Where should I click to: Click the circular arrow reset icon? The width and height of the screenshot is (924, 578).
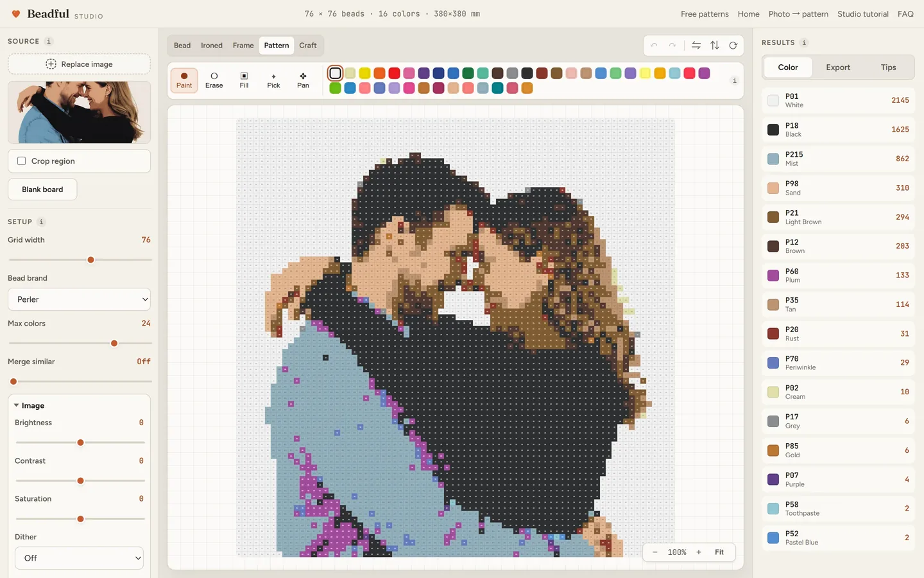(733, 46)
